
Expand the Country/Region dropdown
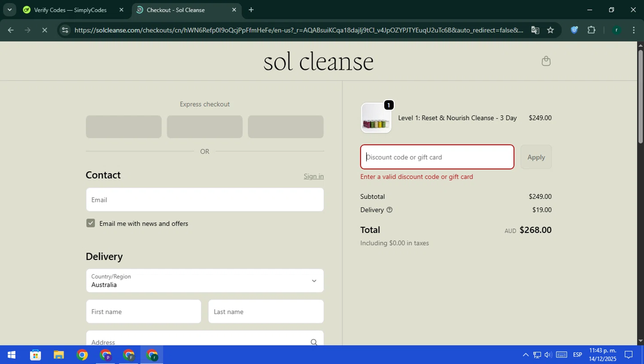[205, 281]
